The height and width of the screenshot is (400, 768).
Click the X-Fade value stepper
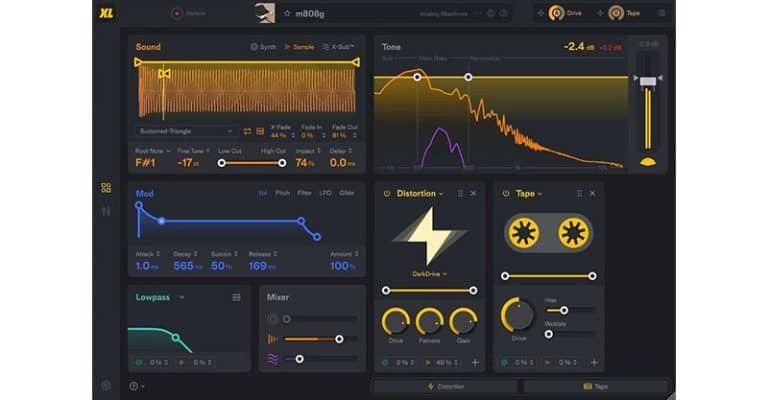pos(293,135)
